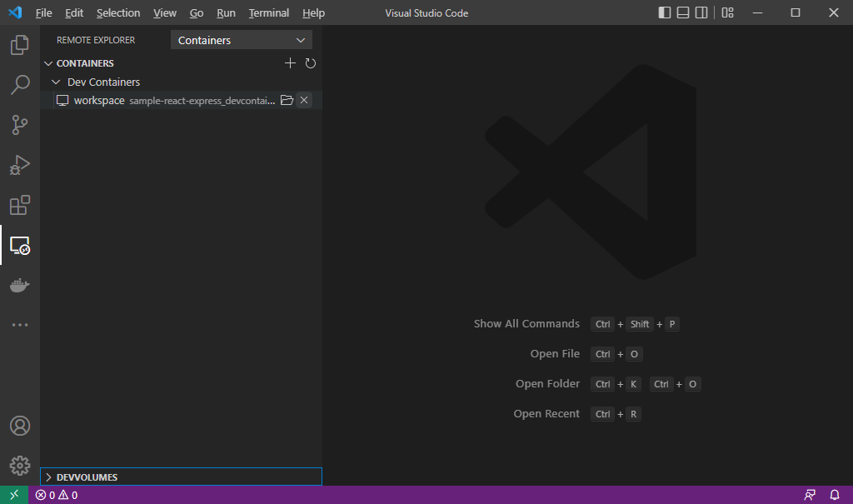853x504 pixels.
Task: Click the VS Code logo in title bar
Action: coord(15,12)
